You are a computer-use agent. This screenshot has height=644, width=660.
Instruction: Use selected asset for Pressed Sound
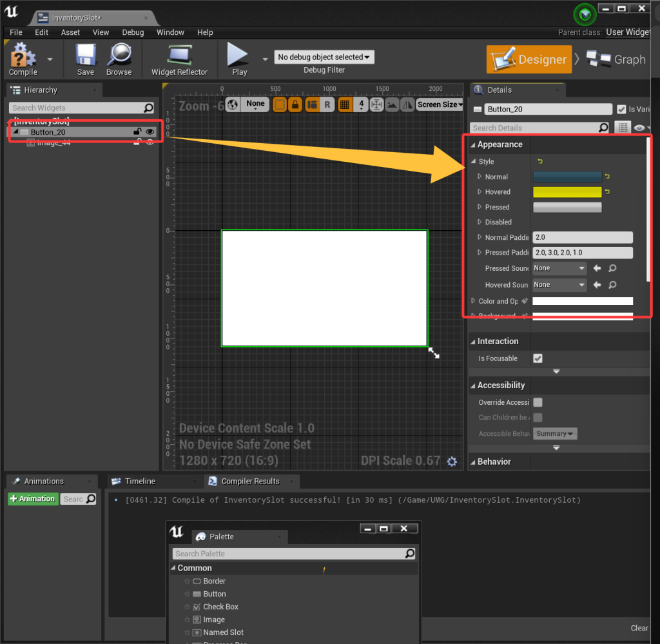(x=597, y=268)
